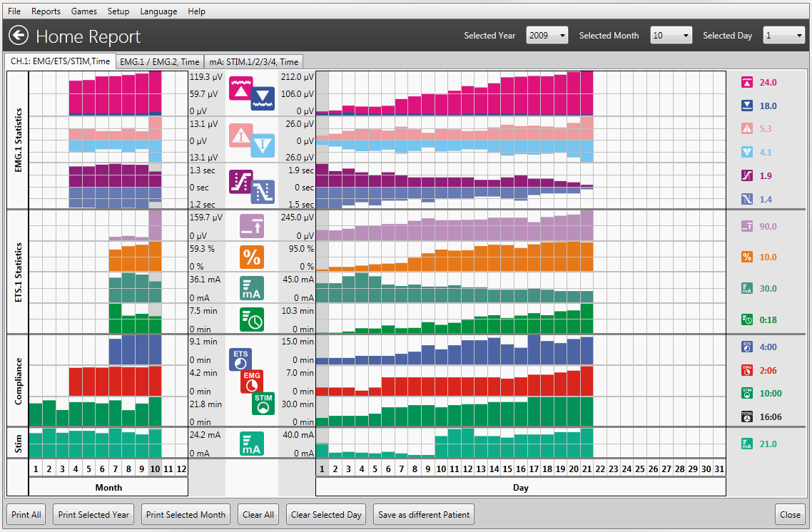Switch to the EMG.1 / EMG.2, Time tab
Screen dimensions: 812x532
click(160, 62)
